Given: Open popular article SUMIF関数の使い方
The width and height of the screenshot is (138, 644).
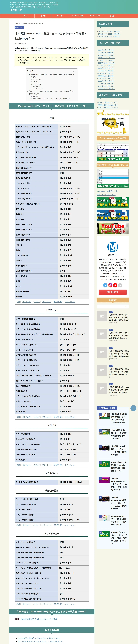Looking at the screenshot, I should 119,434.
